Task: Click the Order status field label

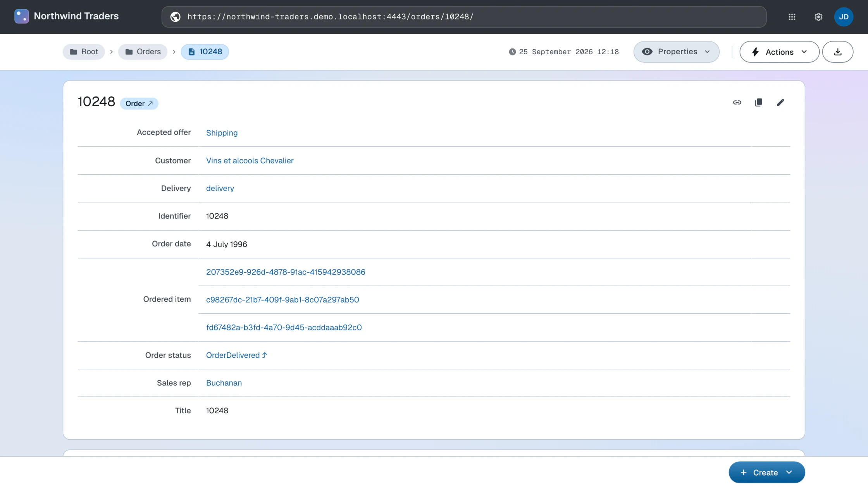Action: click(168, 356)
